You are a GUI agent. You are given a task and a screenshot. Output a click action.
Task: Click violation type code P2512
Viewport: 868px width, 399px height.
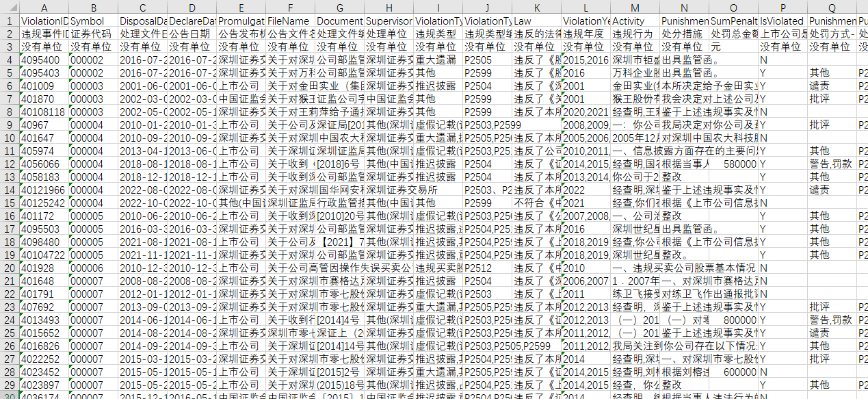click(x=487, y=268)
